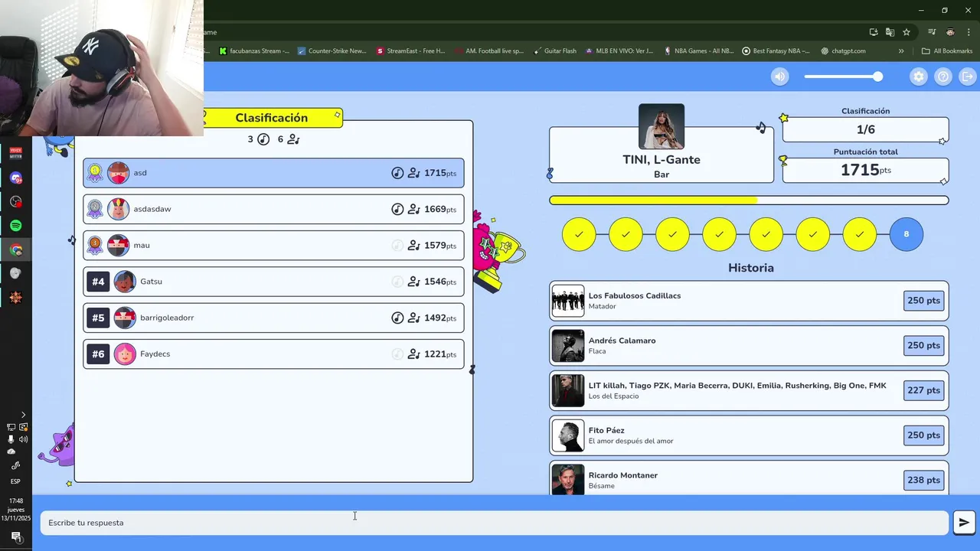Viewport: 980px width, 551px height.
Task: Leave the game with the exit icon
Action: 968,77
